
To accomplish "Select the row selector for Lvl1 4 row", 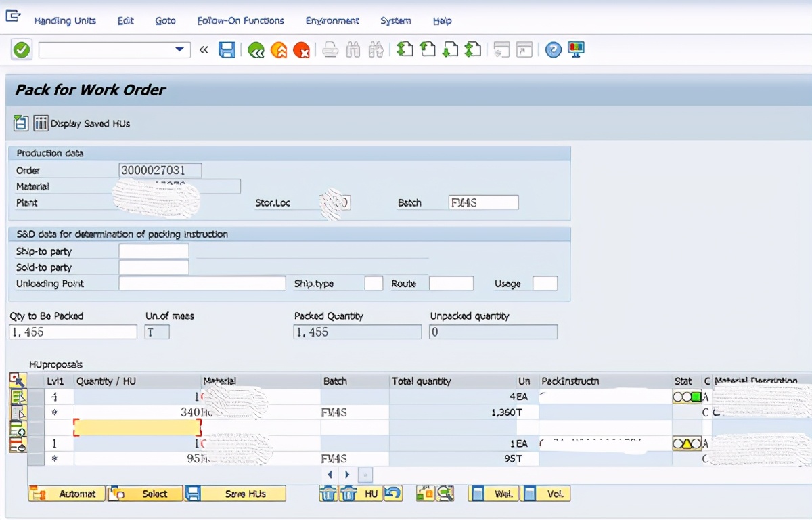I will tap(36, 397).
